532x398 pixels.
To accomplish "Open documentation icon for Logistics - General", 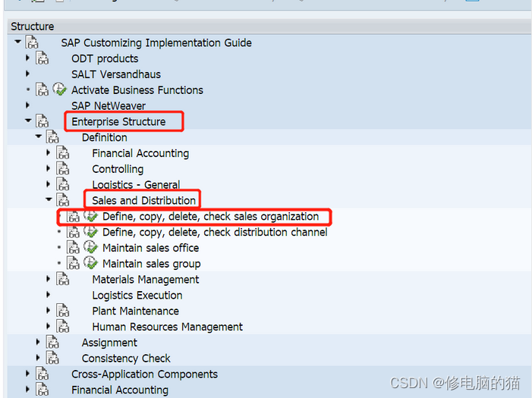I will (x=63, y=184).
